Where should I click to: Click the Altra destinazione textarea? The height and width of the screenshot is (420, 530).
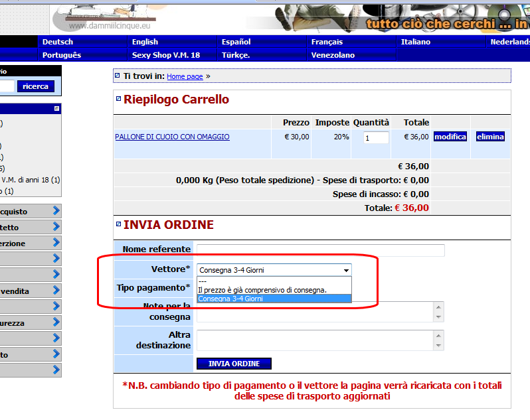pos(320,340)
